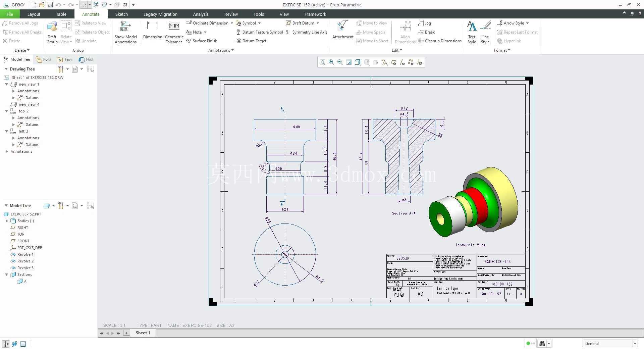Screen dimensions: 644x349
Task: Open the File menu
Action: [10, 14]
